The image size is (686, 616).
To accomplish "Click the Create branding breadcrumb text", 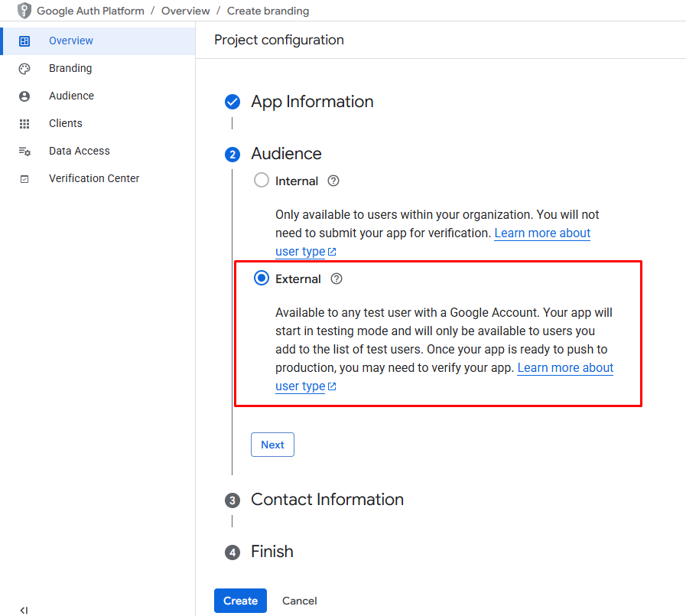I will 268,11.
